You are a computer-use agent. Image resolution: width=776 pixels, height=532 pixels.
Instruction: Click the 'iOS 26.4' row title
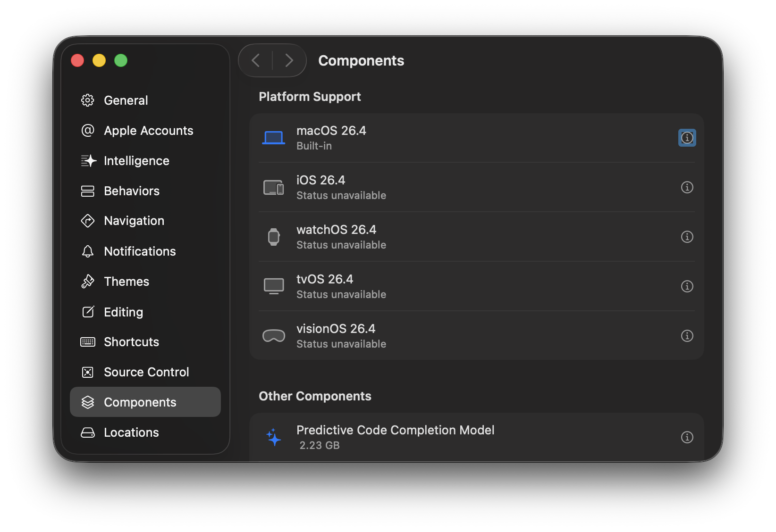point(321,180)
